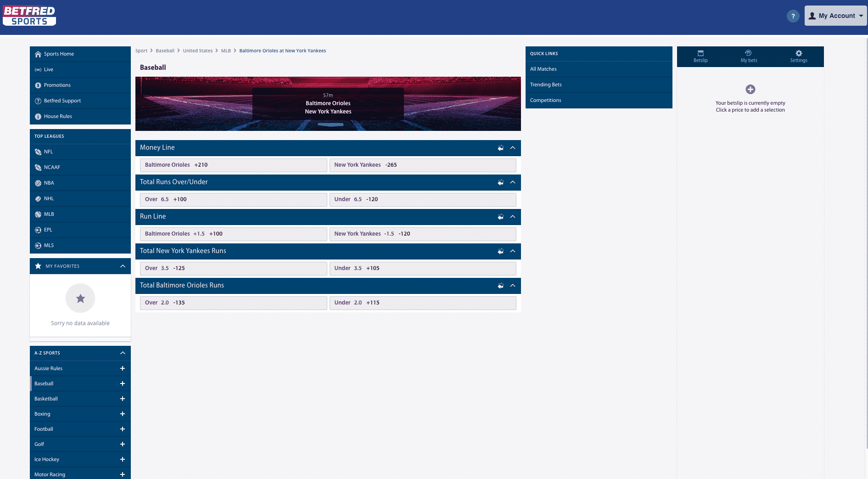Click the empty betslip plus icon
Image resolution: width=868 pixels, height=479 pixels.
tap(750, 89)
